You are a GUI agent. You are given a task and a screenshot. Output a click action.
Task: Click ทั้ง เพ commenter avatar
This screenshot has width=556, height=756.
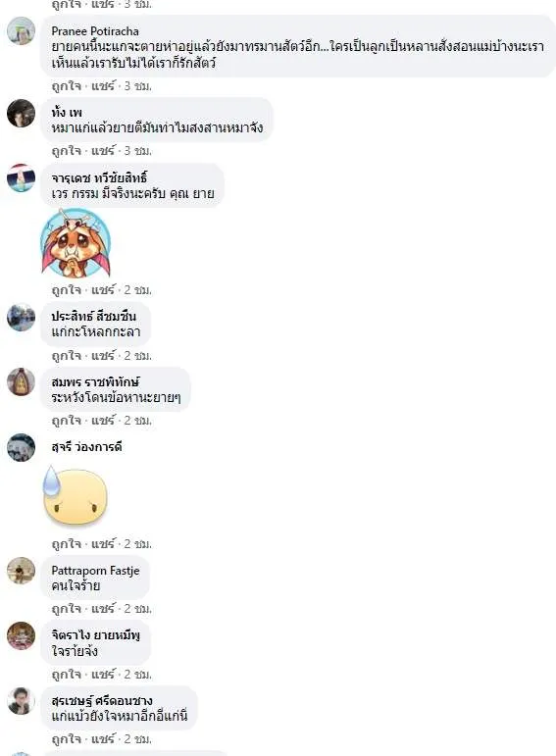tap(21, 114)
